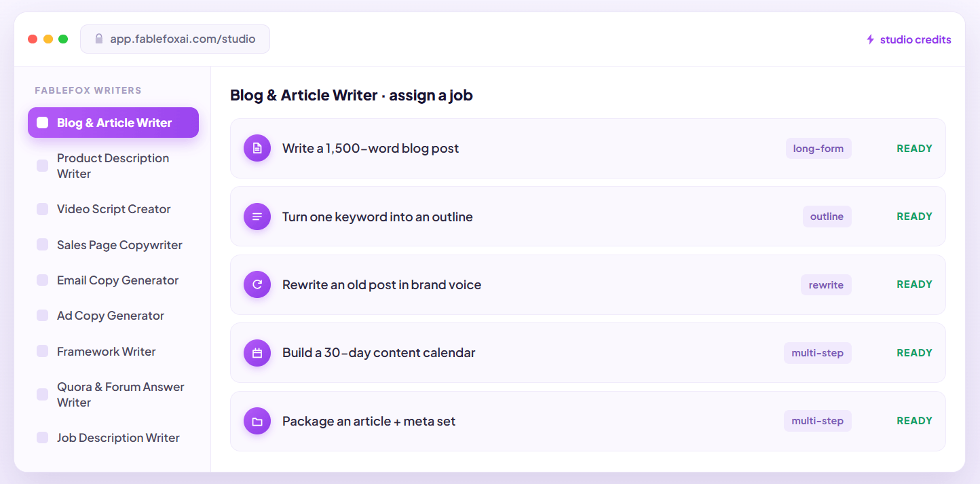980x484 pixels.
Task: Click the square icon beside Video Script Creator
Action: pyautogui.click(x=43, y=209)
